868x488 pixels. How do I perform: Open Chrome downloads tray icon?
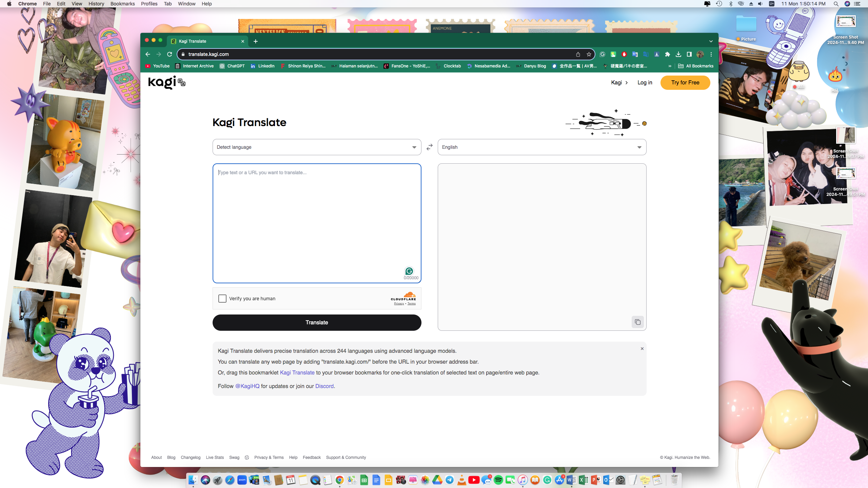[678, 54]
